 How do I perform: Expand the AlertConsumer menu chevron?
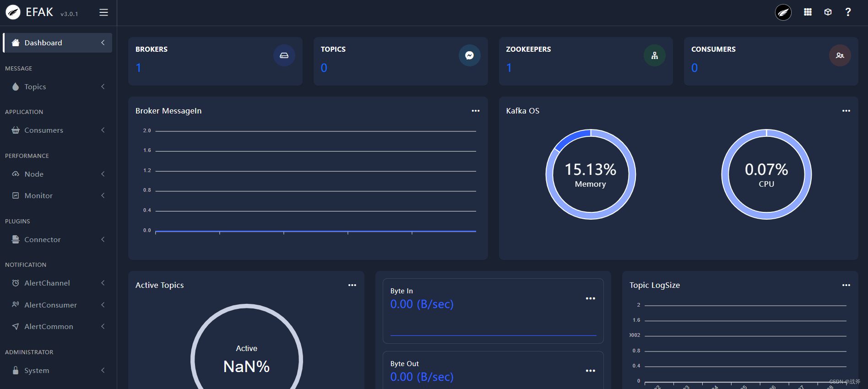pyautogui.click(x=103, y=305)
